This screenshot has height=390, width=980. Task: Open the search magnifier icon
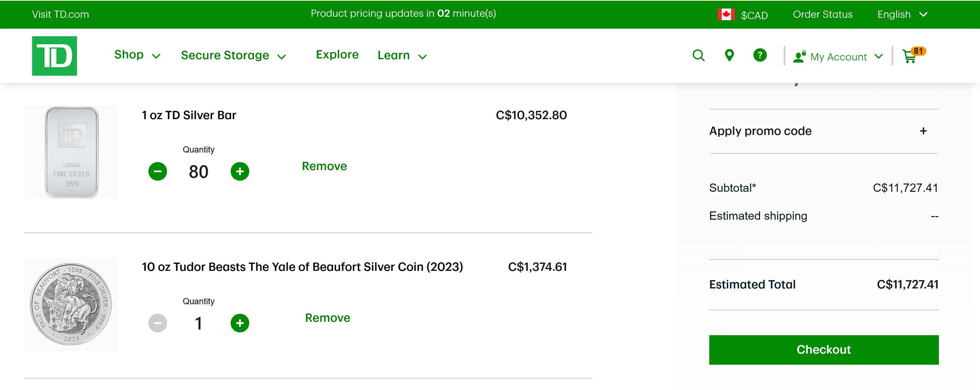[698, 56]
